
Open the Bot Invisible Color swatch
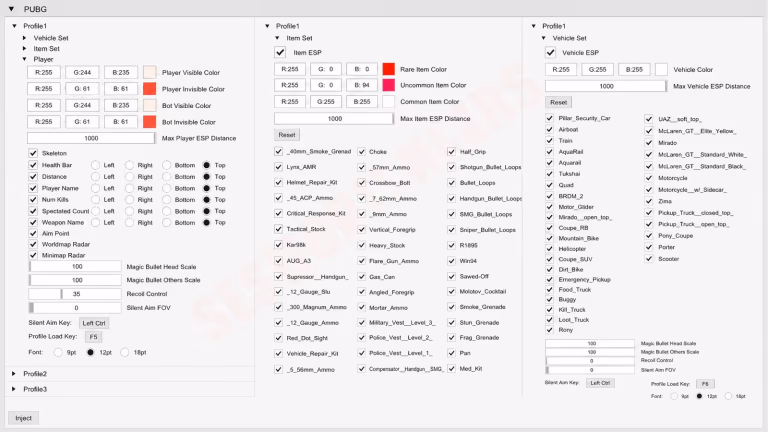pyautogui.click(x=149, y=121)
